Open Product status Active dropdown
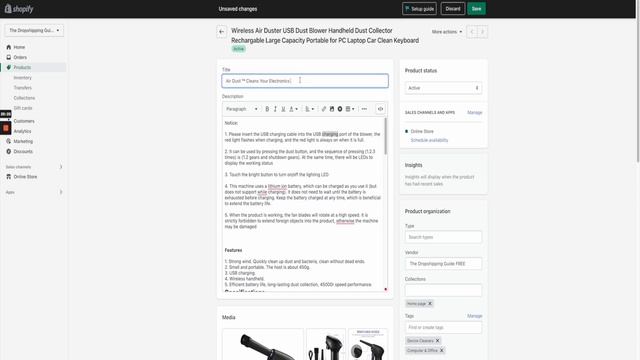 443,88
